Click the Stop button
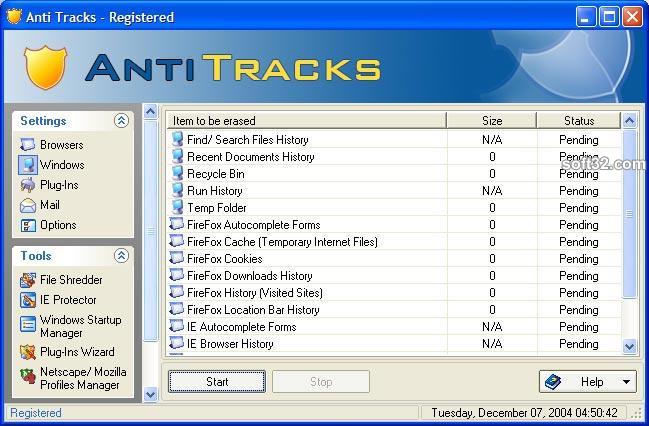The image size is (649, 426). (x=321, y=381)
